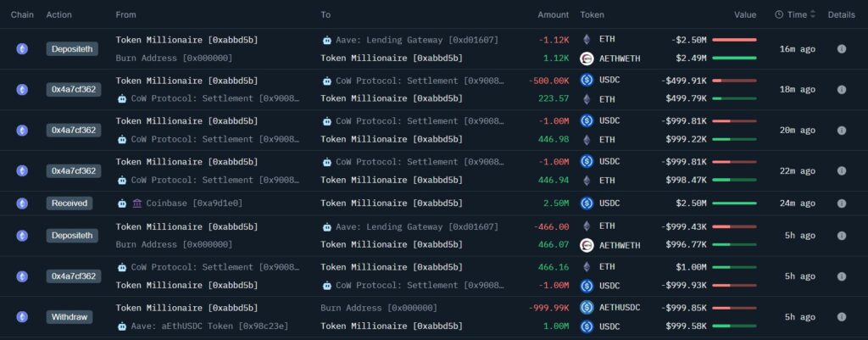Click value -$999.43K
868x340 pixels.
coord(684,226)
